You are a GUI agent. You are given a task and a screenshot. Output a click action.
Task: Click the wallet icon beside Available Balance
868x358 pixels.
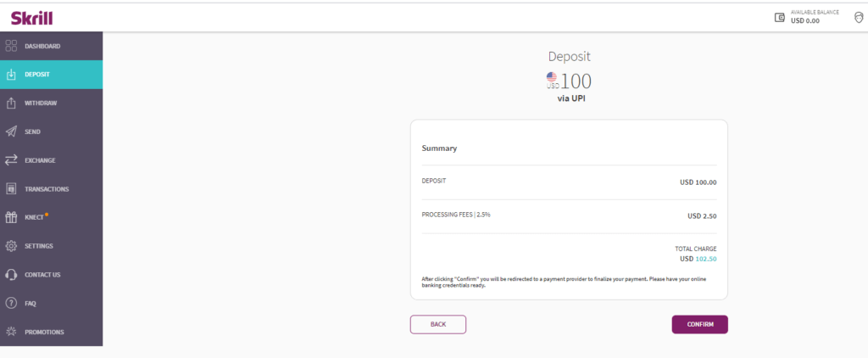click(780, 17)
